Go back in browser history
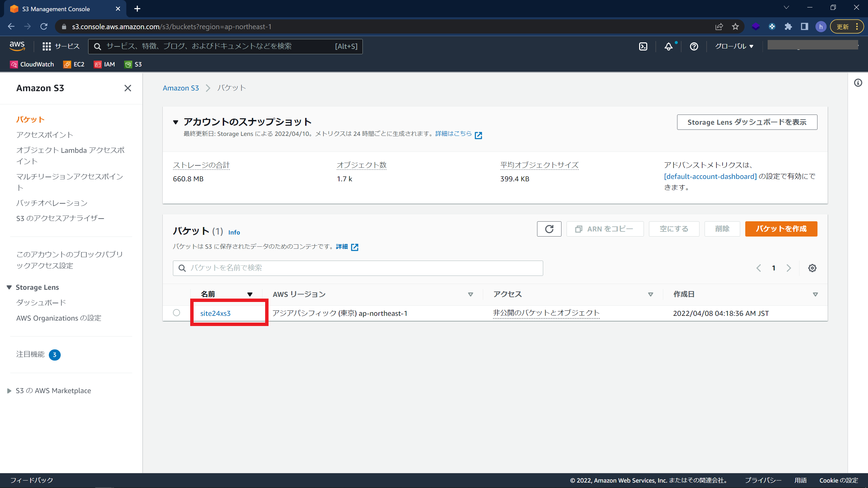 11,26
